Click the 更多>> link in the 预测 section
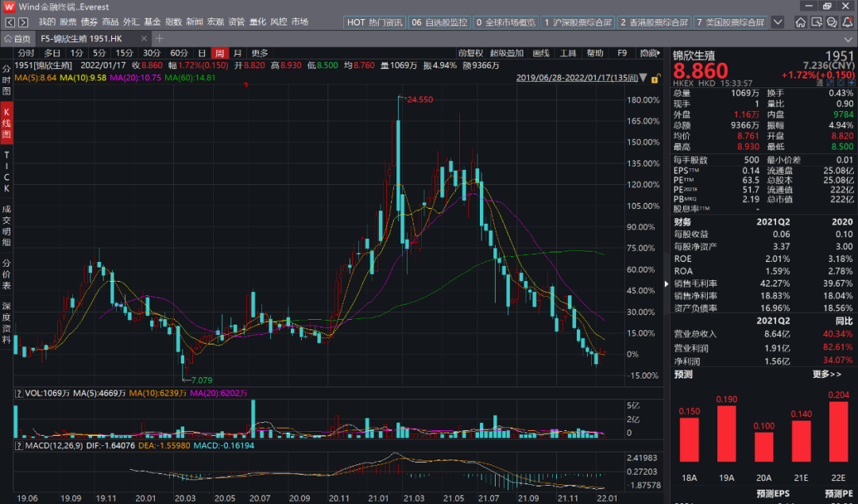The height and width of the screenshot is (504, 858). click(x=827, y=374)
